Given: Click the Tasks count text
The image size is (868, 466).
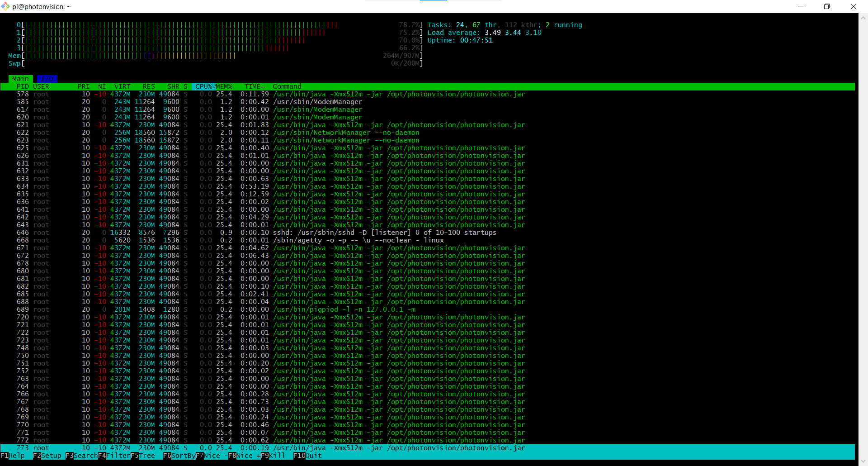Looking at the screenshot, I should 505,25.
